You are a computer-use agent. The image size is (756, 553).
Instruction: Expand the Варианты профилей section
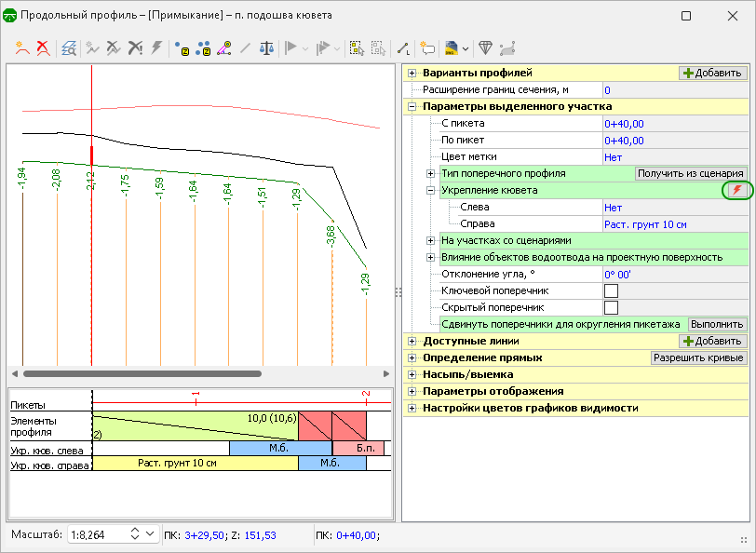click(412, 73)
